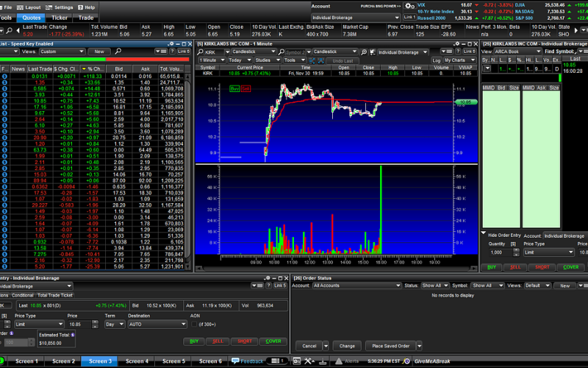Open the account settings gear icon
This screenshot has height=368, width=588.
point(409,6)
